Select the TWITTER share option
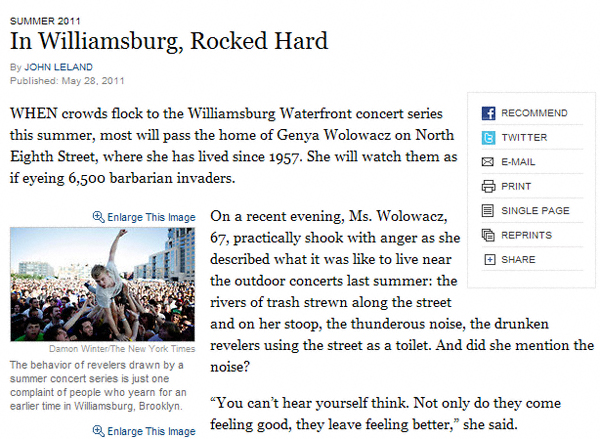This screenshot has width=600, height=439. coord(524,138)
